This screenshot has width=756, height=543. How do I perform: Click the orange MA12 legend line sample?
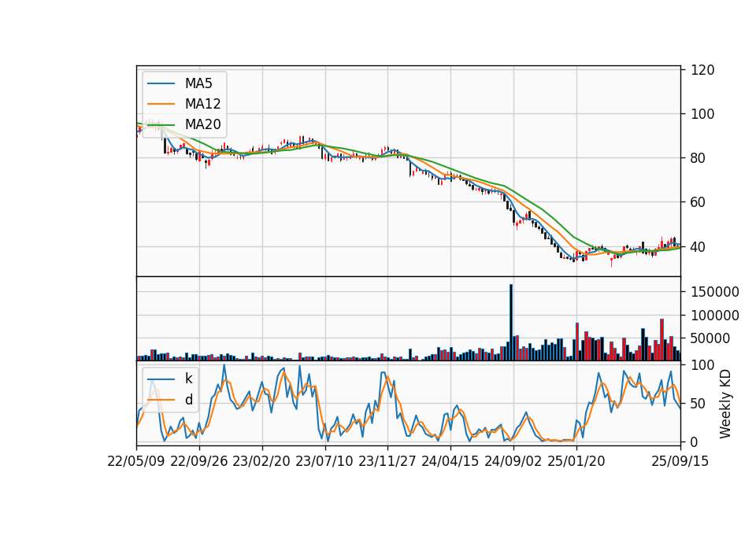tap(161, 104)
